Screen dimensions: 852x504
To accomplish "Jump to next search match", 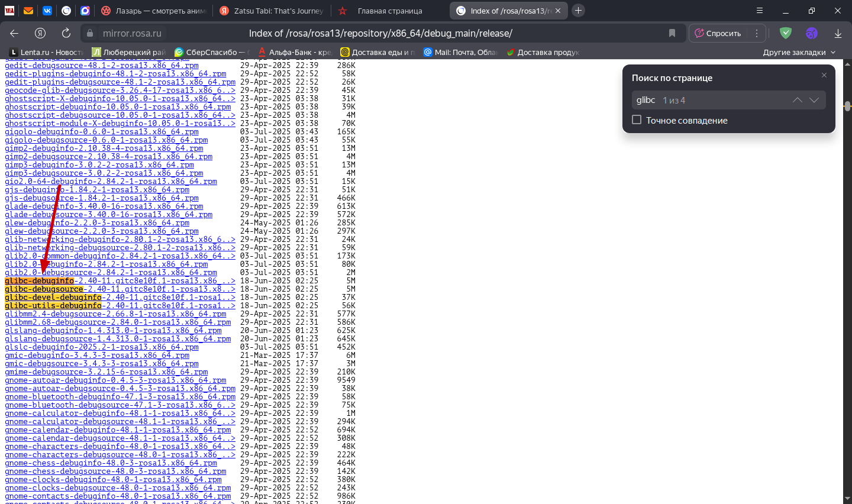I will click(814, 100).
